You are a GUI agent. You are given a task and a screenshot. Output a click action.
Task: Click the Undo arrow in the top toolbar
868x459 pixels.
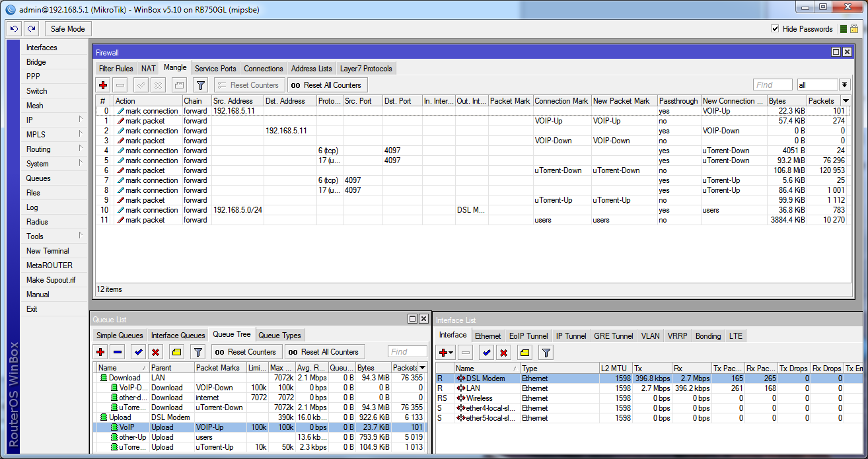tap(15, 29)
